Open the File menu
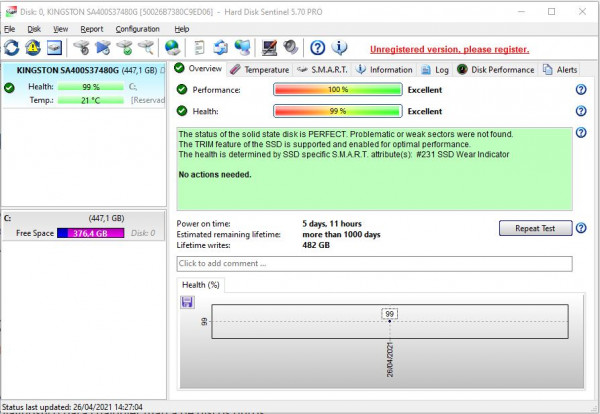This screenshot has width=600, height=414. click(x=10, y=29)
